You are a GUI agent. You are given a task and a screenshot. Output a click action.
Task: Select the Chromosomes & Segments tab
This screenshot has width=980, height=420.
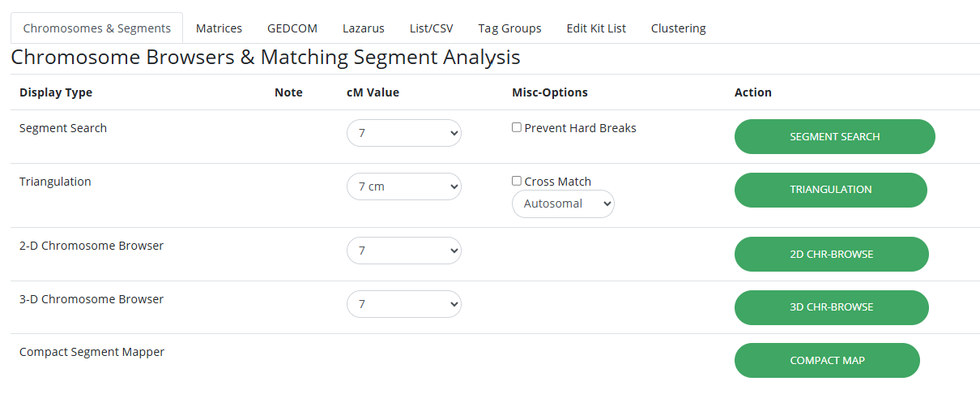[x=97, y=28]
